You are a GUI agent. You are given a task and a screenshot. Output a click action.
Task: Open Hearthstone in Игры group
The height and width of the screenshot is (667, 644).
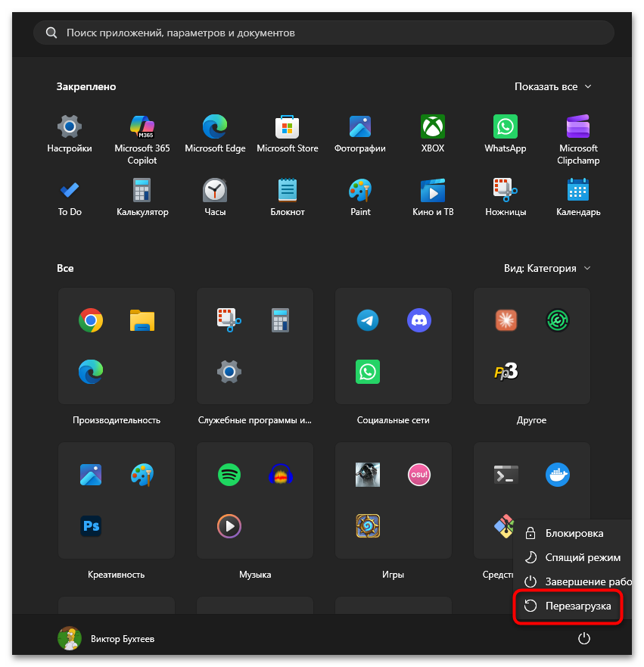[368, 526]
